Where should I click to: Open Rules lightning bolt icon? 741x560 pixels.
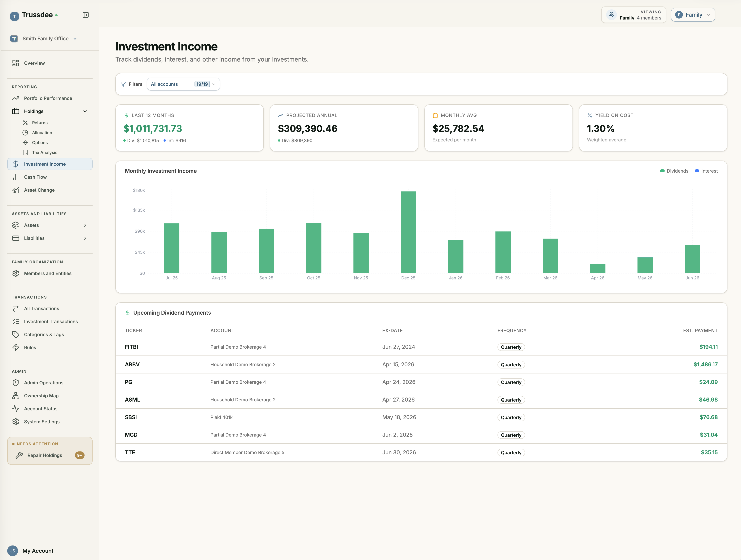(16, 347)
